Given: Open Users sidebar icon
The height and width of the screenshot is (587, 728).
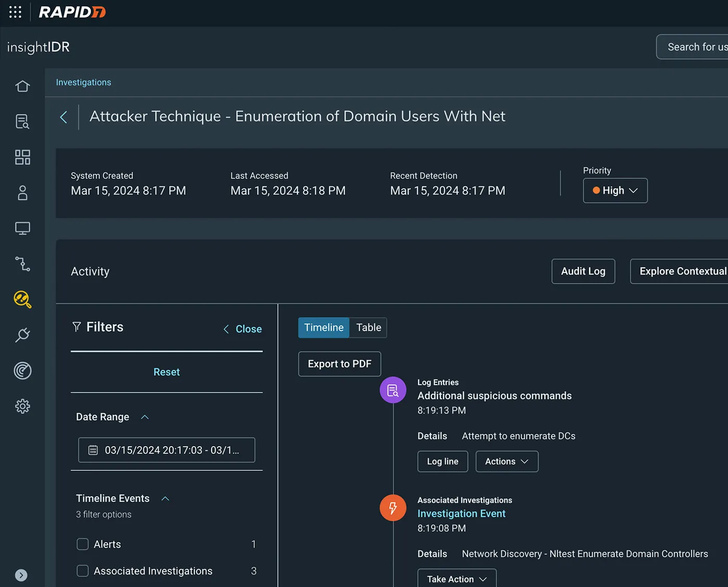Looking at the screenshot, I should [x=22, y=193].
